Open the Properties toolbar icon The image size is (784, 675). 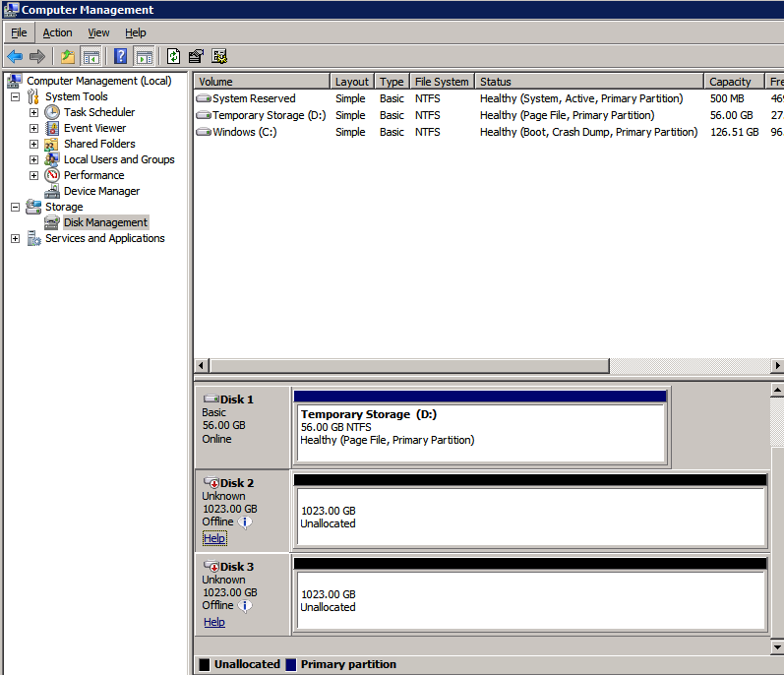point(196,56)
